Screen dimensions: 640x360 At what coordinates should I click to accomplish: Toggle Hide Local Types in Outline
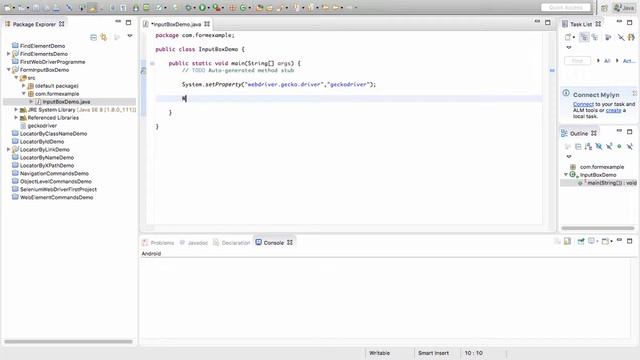pos(630,146)
